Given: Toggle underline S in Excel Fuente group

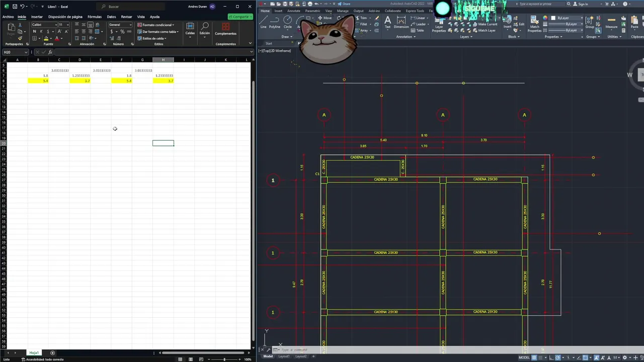Looking at the screenshot, I should pos(48,32).
